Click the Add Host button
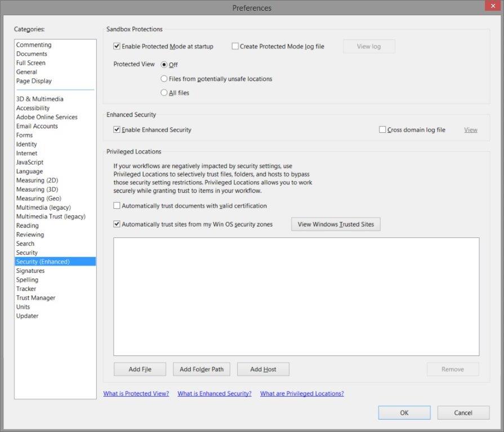Image resolution: width=504 pixels, height=432 pixels. (262, 369)
